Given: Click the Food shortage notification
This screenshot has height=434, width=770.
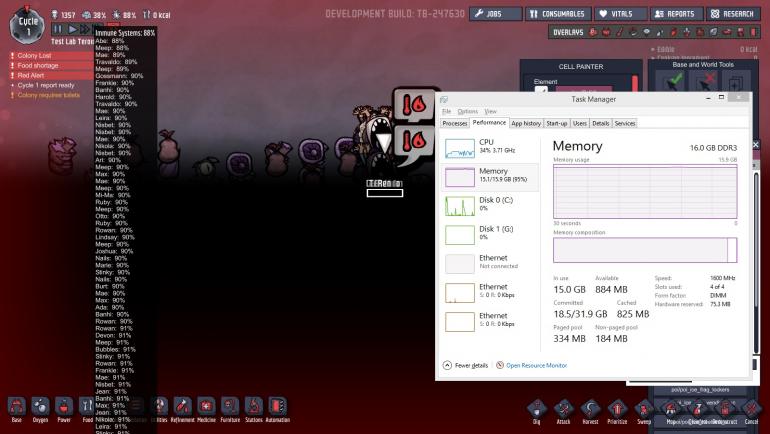Looking at the screenshot, I should click(x=52, y=65).
